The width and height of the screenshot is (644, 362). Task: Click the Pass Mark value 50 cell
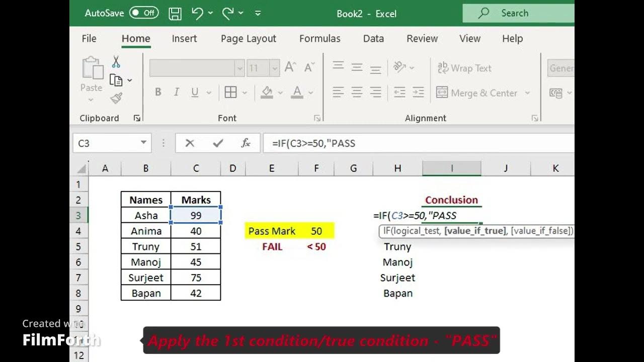click(x=316, y=231)
